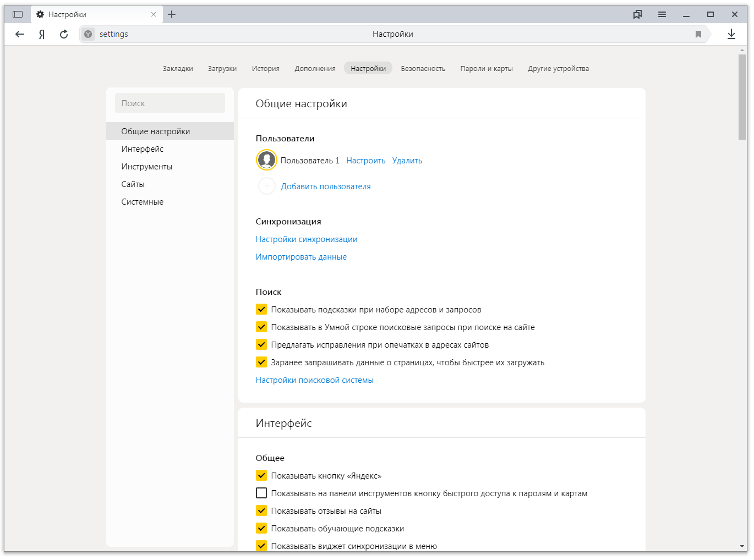Uncheck Показывать отзывы на сайты

[x=261, y=511]
